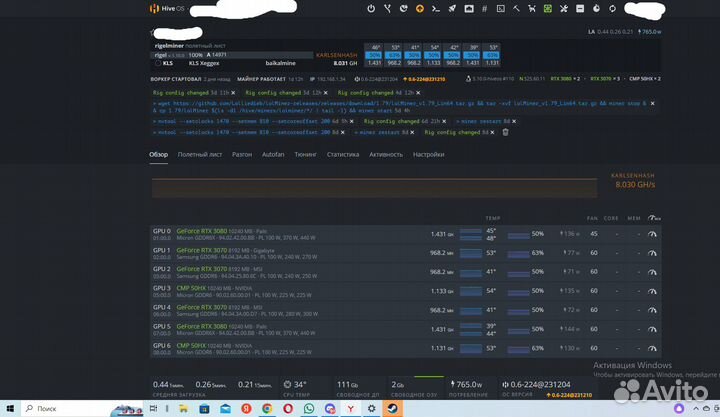The height and width of the screenshot is (417, 720).
Task: Open Windows Settings gear from taskbar
Action: point(371,408)
